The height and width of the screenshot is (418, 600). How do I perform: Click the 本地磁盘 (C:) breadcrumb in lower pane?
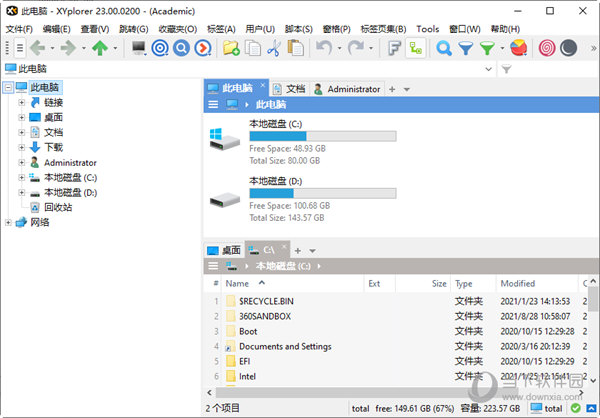[283, 266]
